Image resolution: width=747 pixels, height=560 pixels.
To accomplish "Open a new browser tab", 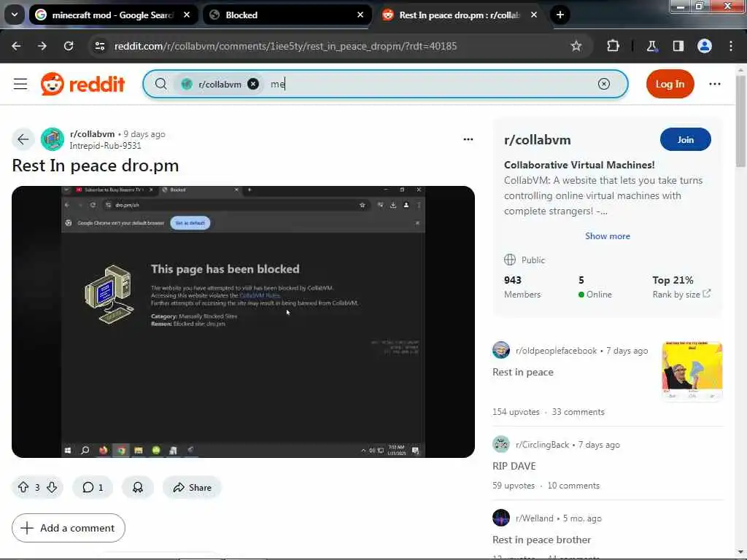I will (560, 15).
